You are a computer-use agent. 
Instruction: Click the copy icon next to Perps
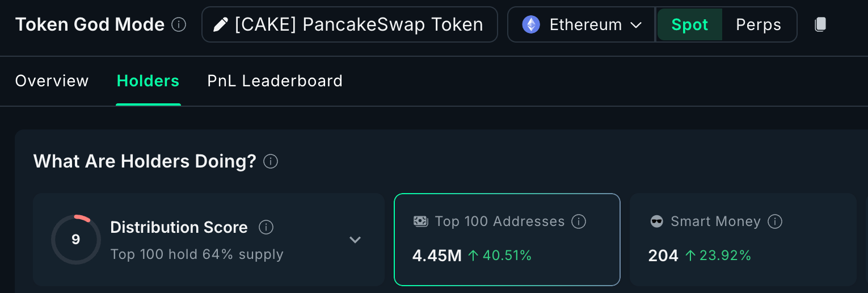tap(820, 24)
